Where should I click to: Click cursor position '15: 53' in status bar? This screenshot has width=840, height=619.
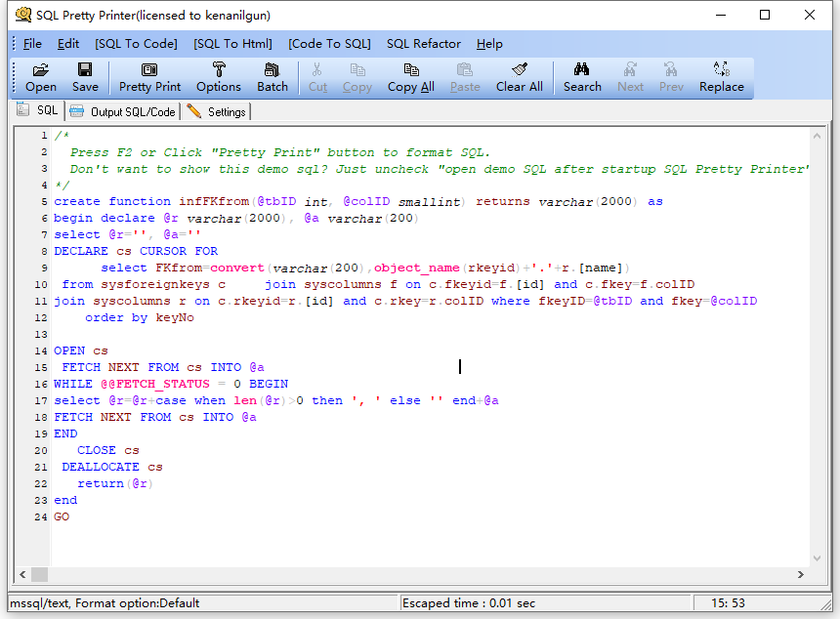coord(728,603)
